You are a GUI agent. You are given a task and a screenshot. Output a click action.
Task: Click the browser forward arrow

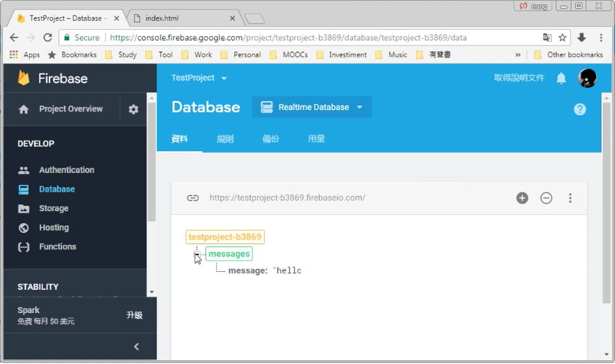[31, 37]
